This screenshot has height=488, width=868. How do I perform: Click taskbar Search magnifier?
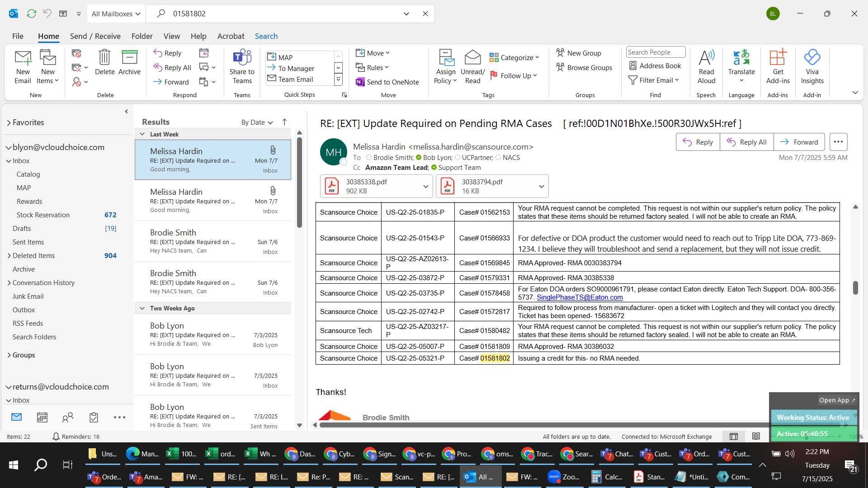(41, 465)
